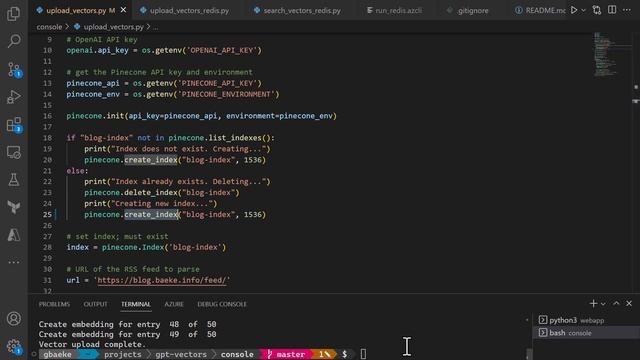
Task: Show additional activity bar views
Action: [14, 262]
